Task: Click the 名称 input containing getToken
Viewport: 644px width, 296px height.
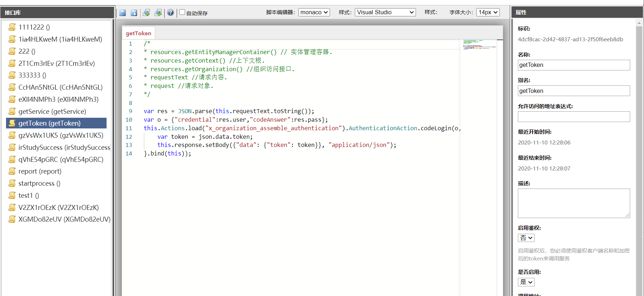Action: coord(574,65)
